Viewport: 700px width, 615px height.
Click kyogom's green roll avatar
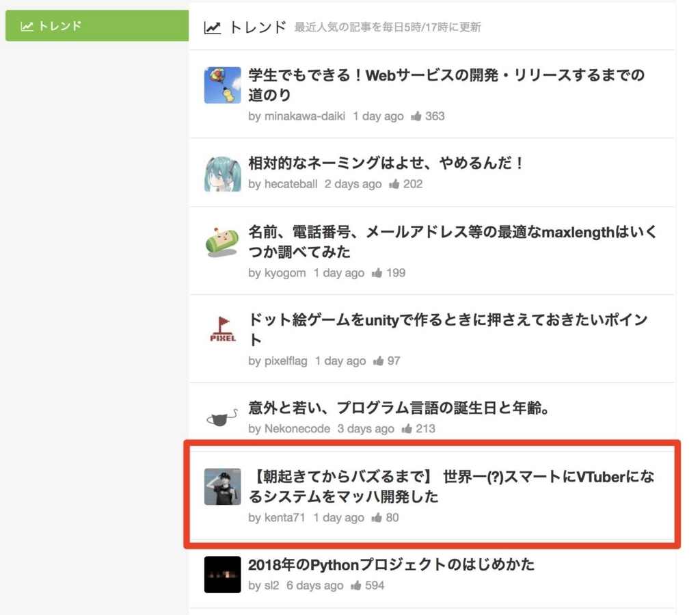tap(222, 243)
